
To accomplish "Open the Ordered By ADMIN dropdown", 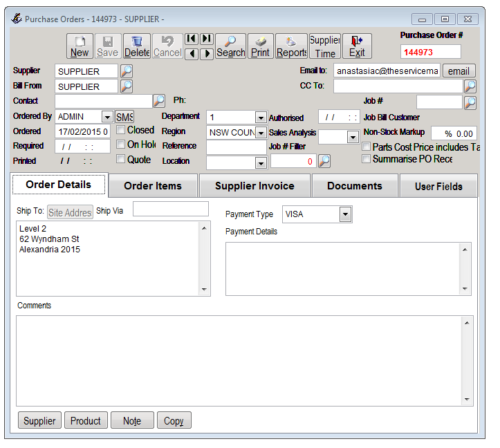I will click(107, 117).
